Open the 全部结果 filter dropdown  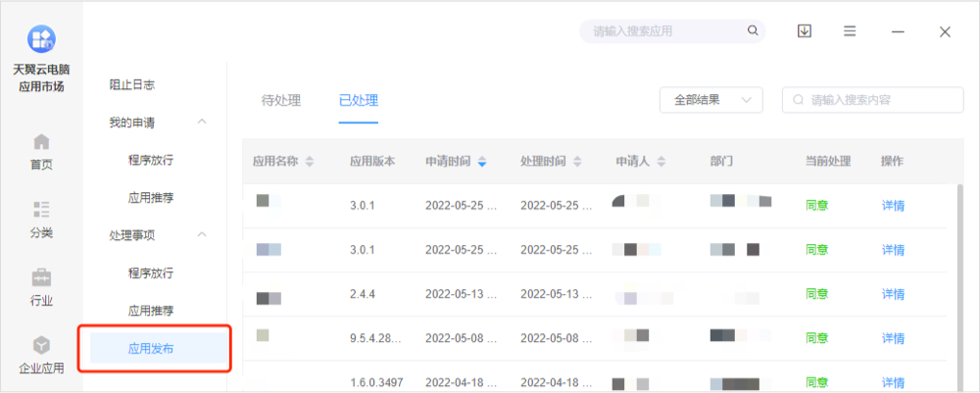pos(711,100)
